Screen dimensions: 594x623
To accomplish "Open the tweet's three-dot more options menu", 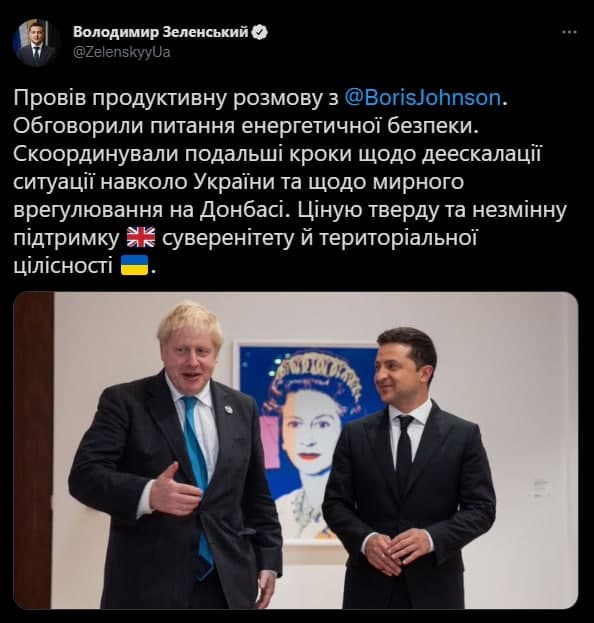I will (x=569, y=33).
